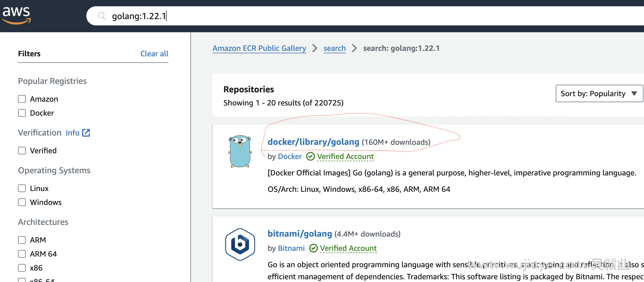
Task: Open the Bitnami publisher link
Action: pos(291,248)
